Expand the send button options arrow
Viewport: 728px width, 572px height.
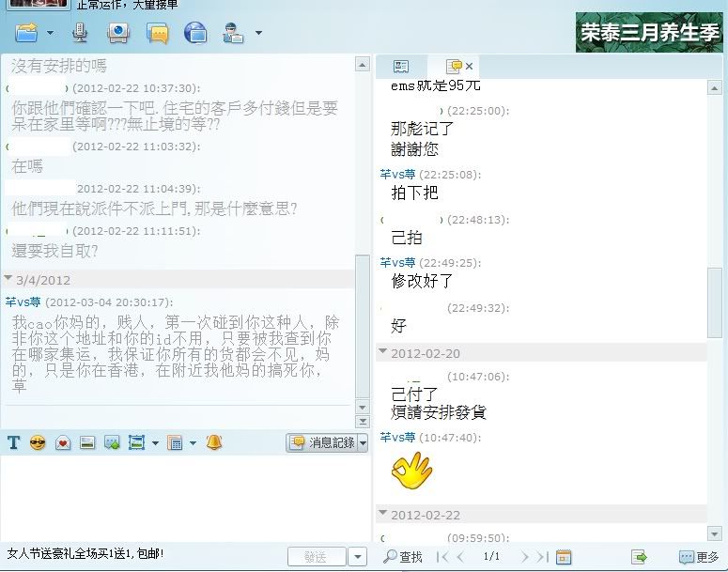(357, 557)
